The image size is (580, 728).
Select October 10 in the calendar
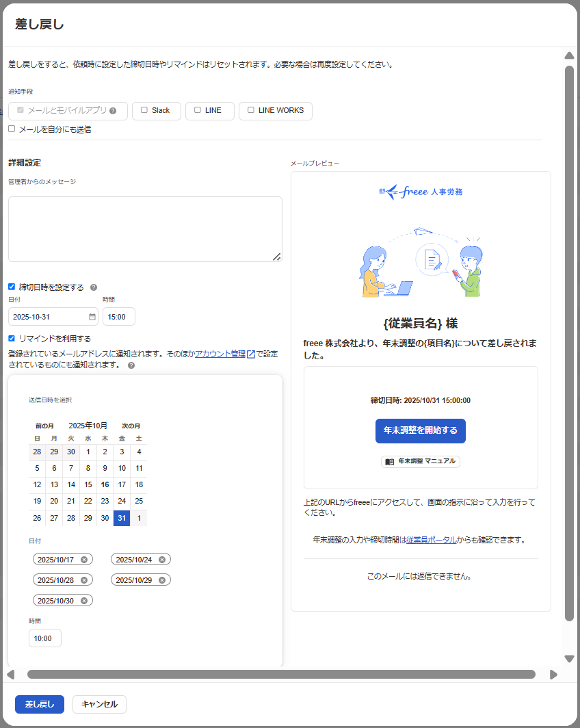coord(122,469)
